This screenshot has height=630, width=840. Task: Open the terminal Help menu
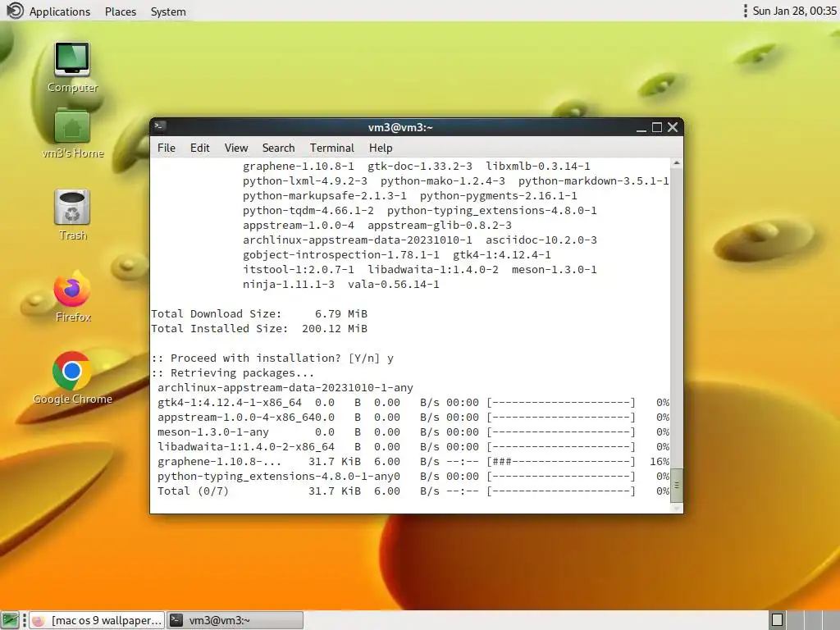click(381, 148)
